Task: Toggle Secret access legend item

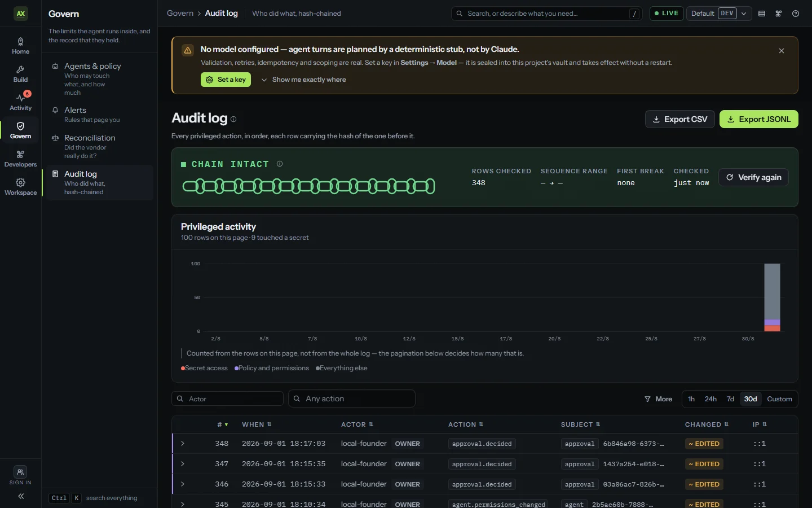Action: (204, 368)
